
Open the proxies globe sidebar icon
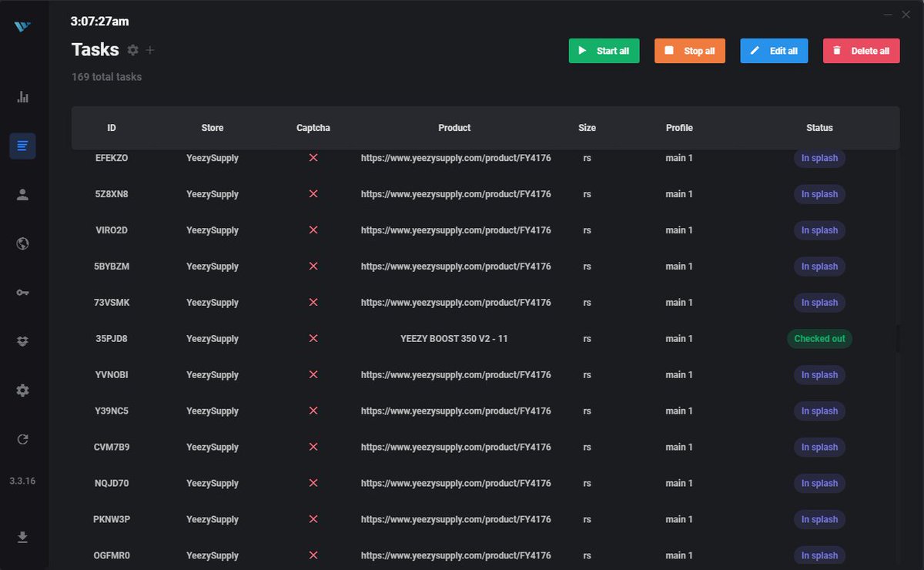point(22,243)
